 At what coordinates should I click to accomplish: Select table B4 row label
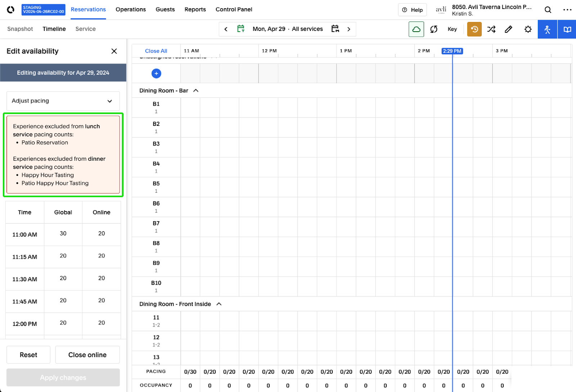(x=156, y=167)
